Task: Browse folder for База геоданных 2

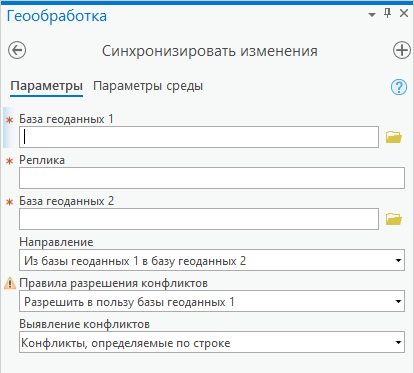Action: point(394,219)
